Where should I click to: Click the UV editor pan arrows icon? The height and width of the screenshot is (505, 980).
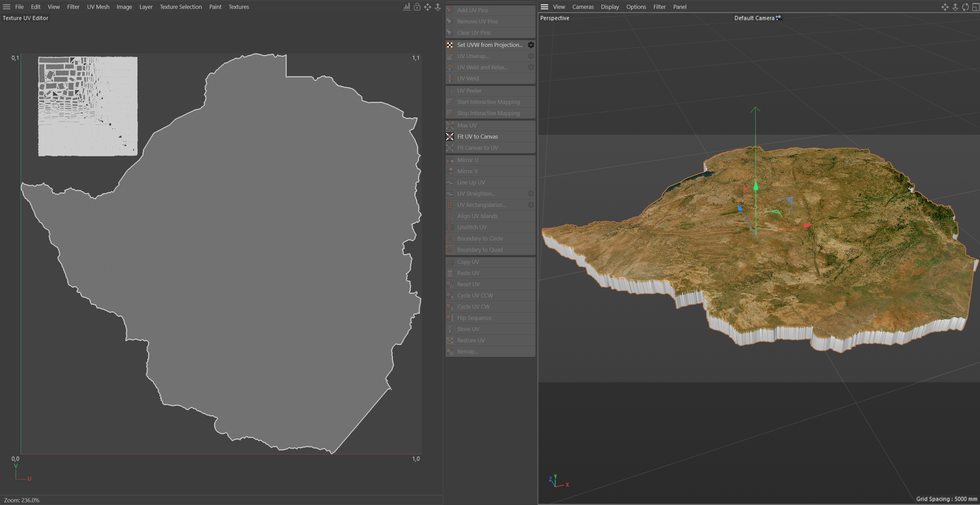point(428,7)
